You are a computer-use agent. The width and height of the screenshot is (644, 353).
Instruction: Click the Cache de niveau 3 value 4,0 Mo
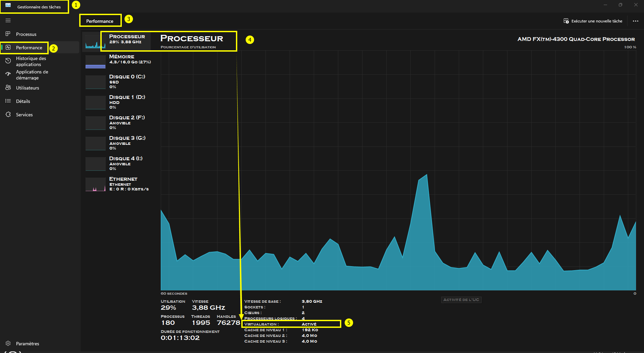pyautogui.click(x=309, y=341)
